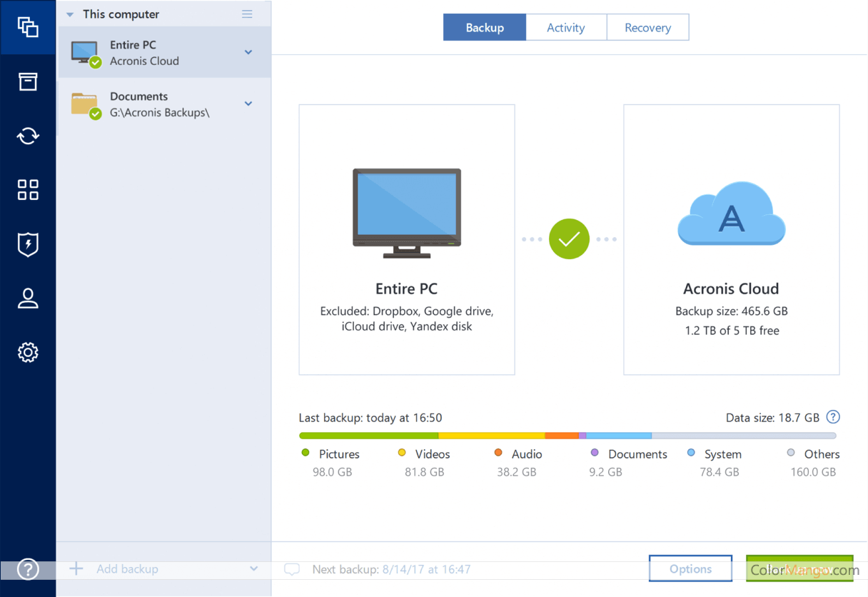Expand the Entire PC backup entry
Image resolution: width=868 pixels, height=597 pixels.
248,52
